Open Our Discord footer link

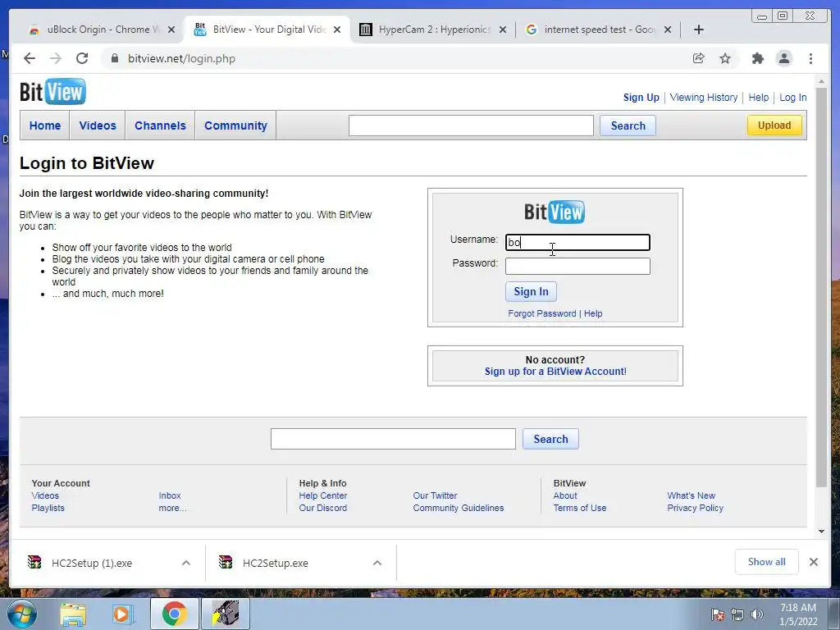[323, 508]
